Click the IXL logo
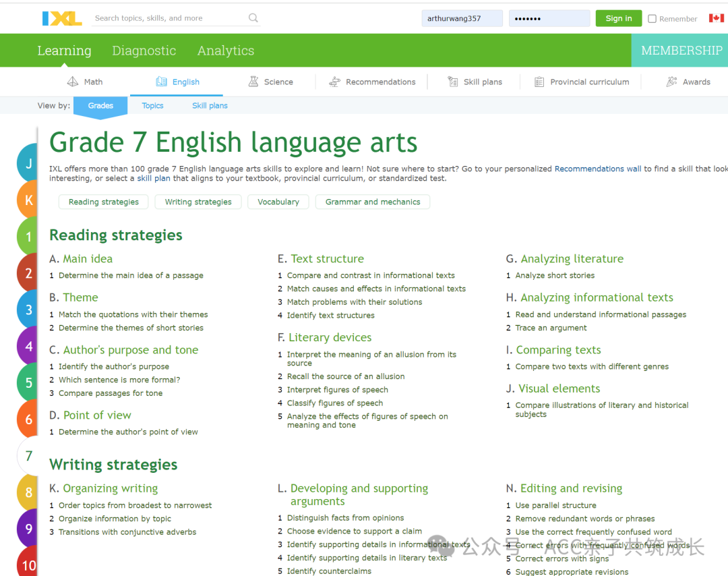The height and width of the screenshot is (576, 728). point(62,18)
